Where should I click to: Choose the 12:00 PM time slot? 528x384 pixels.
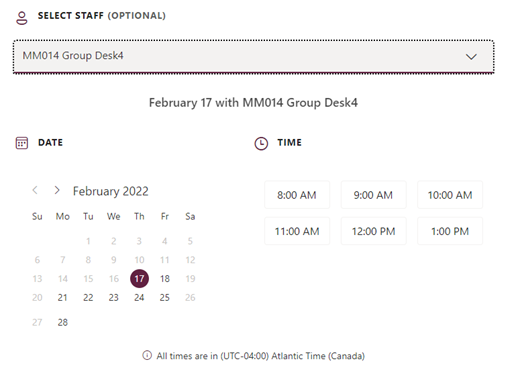tap(373, 231)
